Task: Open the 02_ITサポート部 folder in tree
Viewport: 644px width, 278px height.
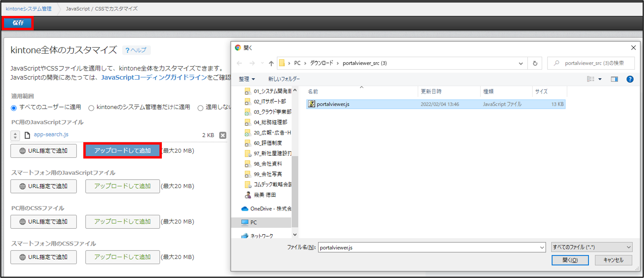Action: [x=266, y=101]
